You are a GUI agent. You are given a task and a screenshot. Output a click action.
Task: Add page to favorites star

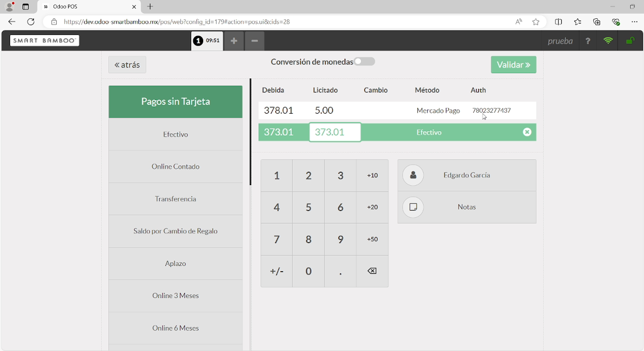[536, 22]
